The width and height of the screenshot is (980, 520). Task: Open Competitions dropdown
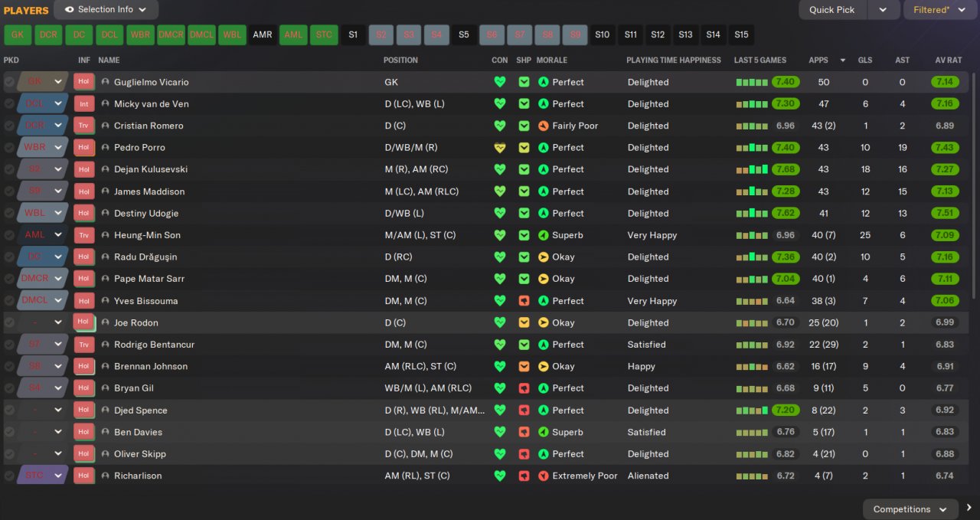point(910,509)
